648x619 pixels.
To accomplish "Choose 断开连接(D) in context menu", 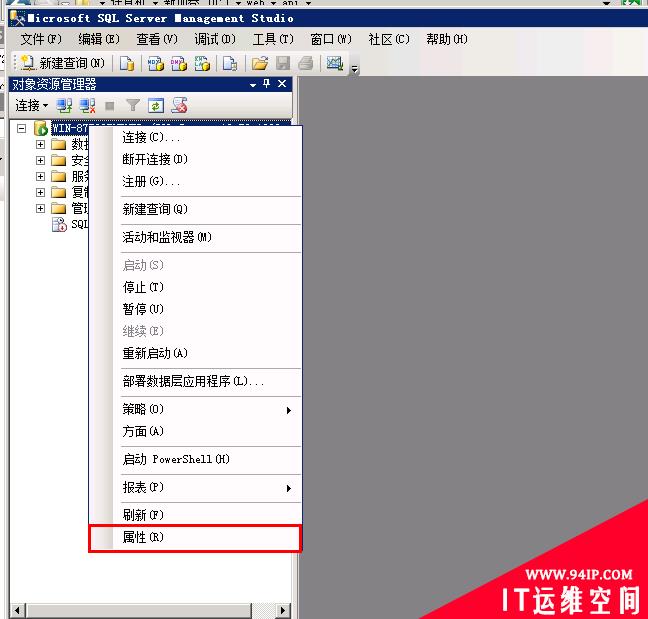I will (195, 160).
